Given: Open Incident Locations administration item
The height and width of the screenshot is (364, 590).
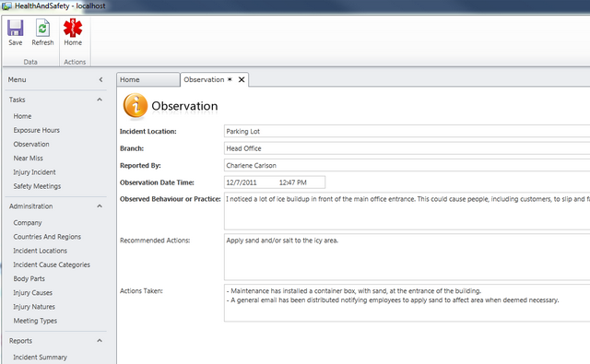Looking at the screenshot, I should [x=41, y=251].
